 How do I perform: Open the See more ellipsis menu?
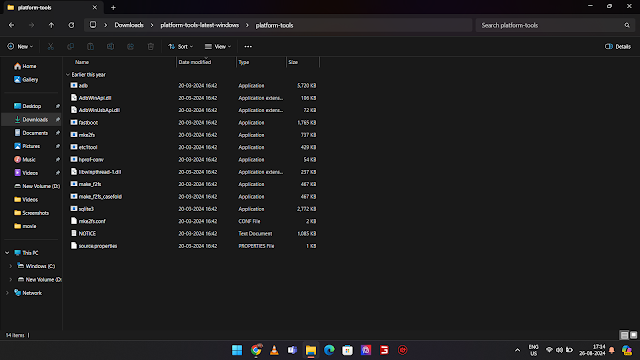[248, 47]
